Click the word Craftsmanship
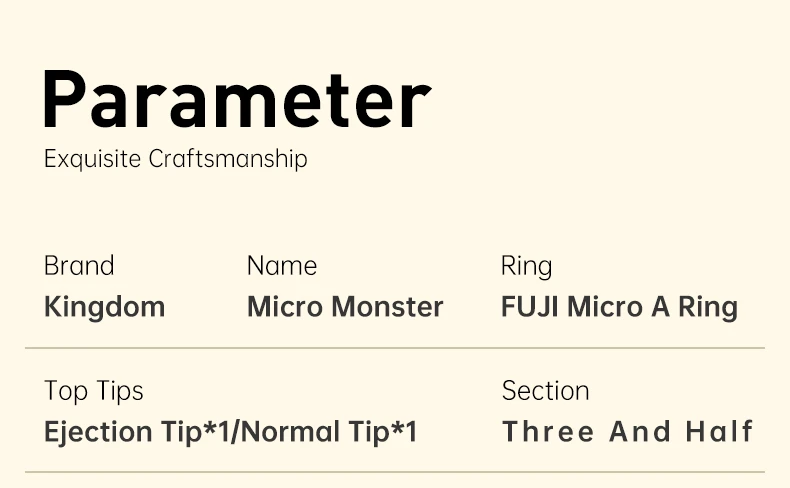 point(228,160)
